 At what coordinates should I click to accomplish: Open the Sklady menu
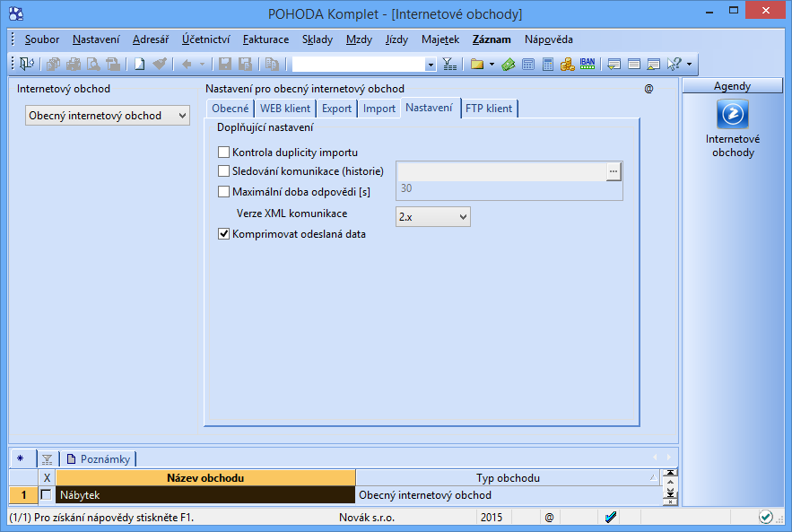pyautogui.click(x=318, y=39)
